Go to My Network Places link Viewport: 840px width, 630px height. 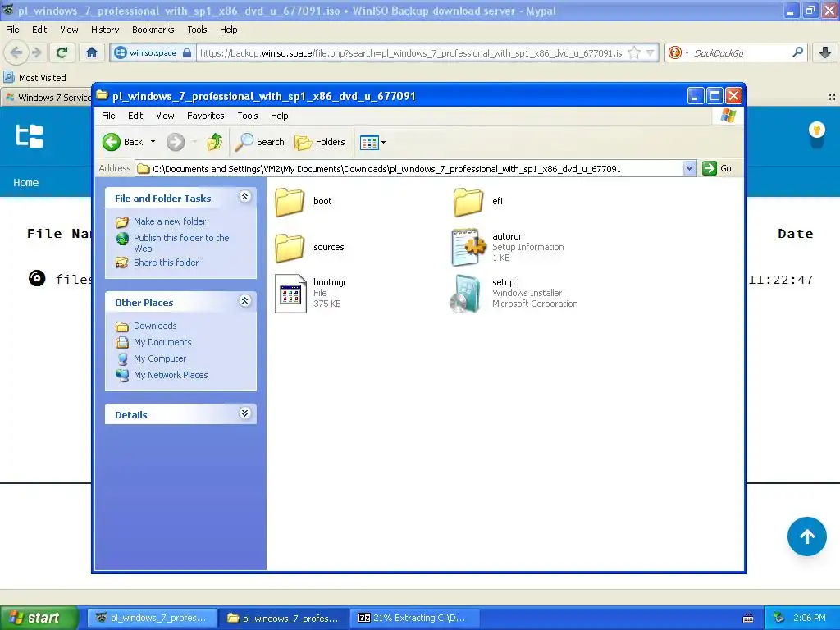(171, 375)
